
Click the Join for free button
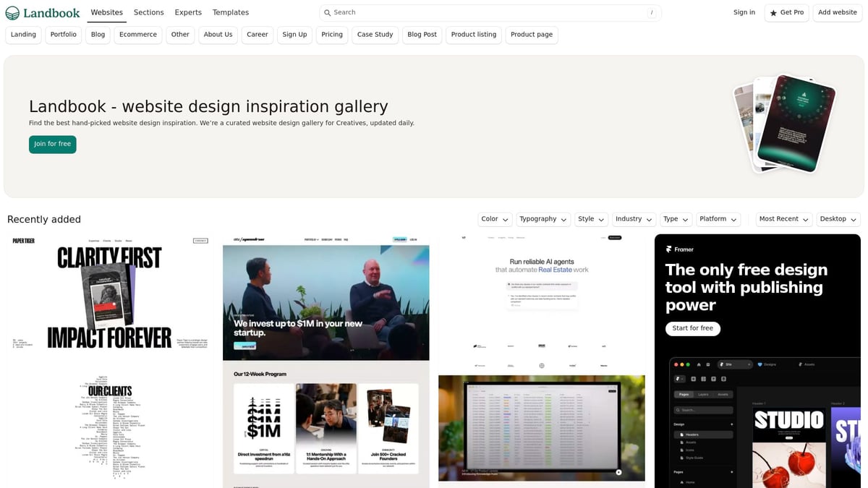[x=52, y=144]
